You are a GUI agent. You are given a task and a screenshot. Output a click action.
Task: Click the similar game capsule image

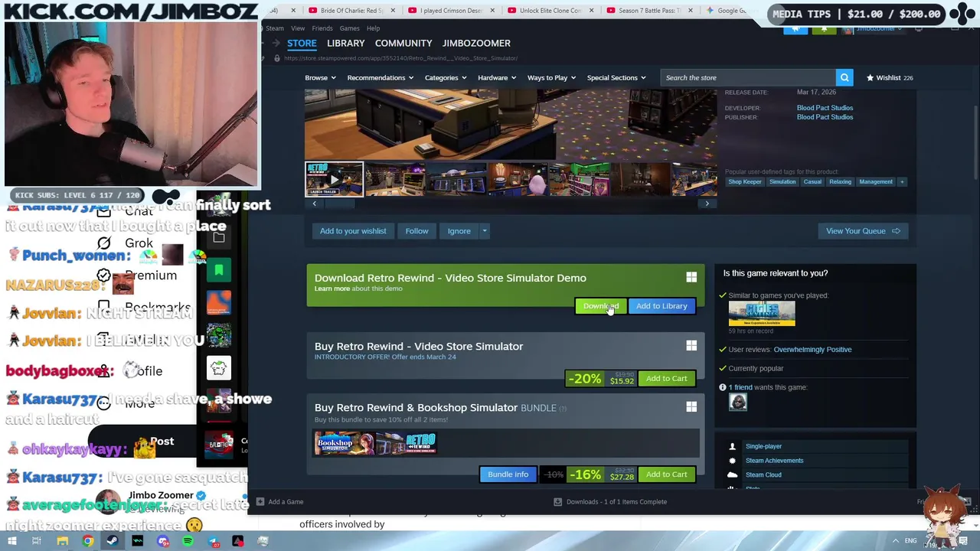762,313
